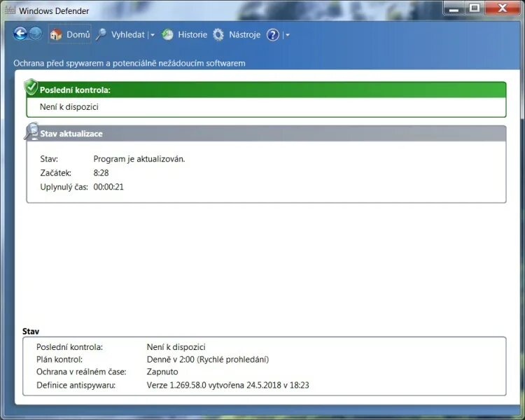Click the 'Zapnuto' real-time protection value
This screenshot has height=420, width=525.
coord(162,372)
